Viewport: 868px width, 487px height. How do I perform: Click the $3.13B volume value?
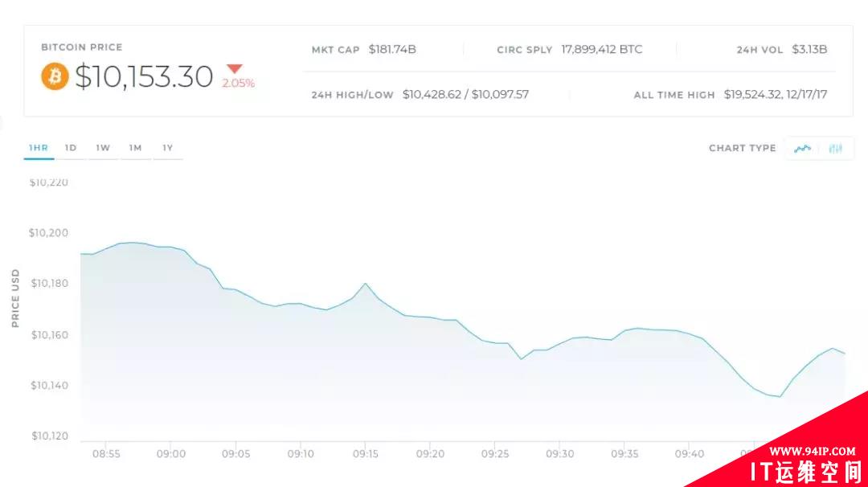coord(809,49)
